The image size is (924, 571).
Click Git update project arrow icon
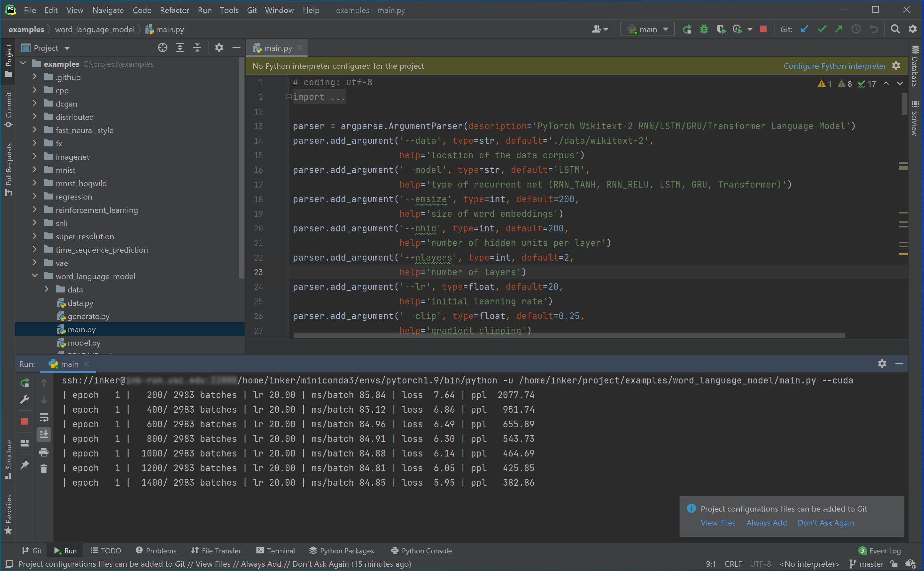tap(804, 29)
